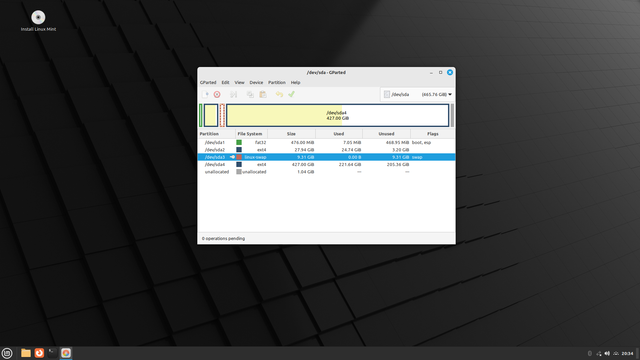Screen dimensions: 640x360
Task: Open the GParted menu
Action: tap(208, 82)
